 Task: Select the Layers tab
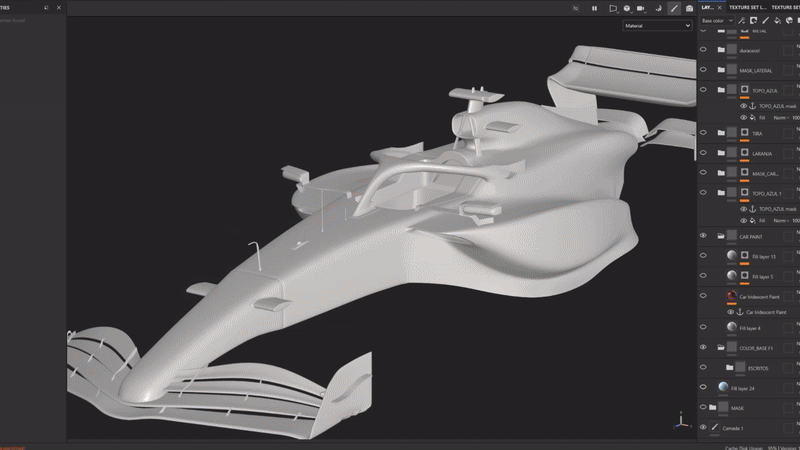(708, 7)
